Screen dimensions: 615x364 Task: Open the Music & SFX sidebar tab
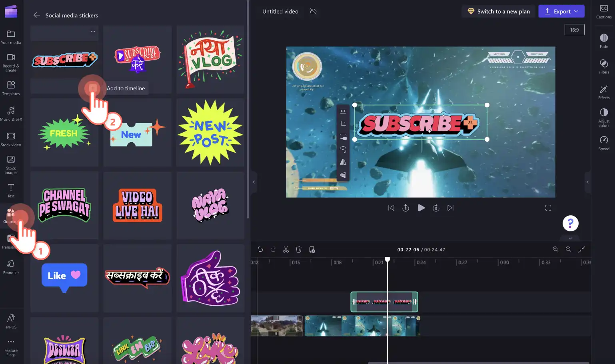[x=11, y=113]
